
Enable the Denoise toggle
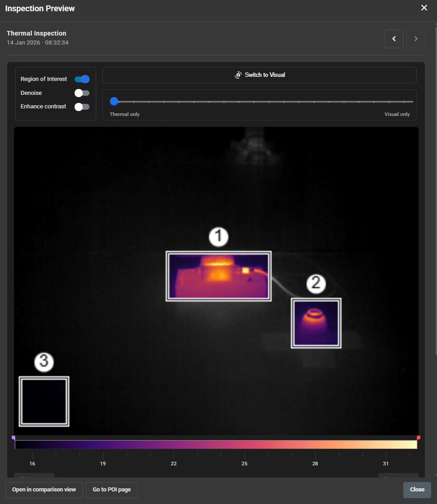(82, 93)
